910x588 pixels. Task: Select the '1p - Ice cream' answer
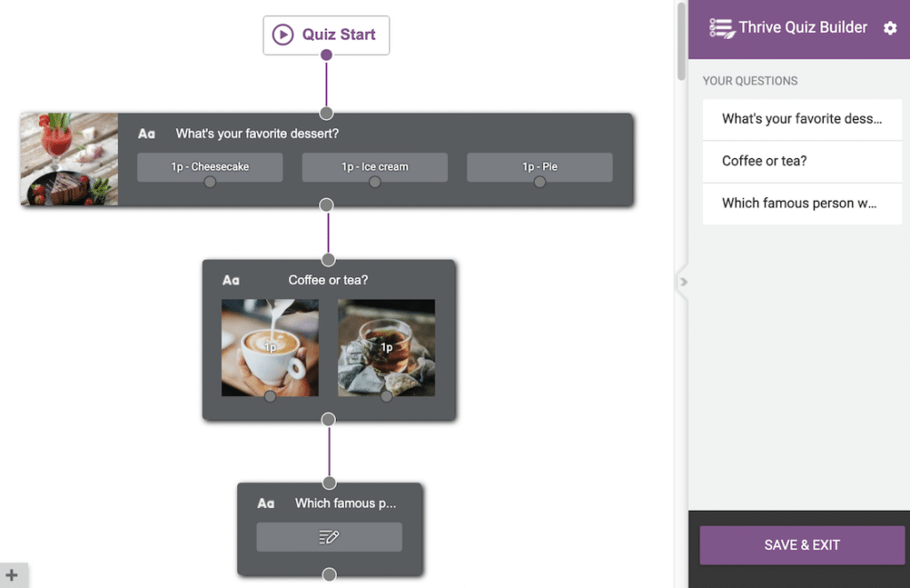pos(374,166)
